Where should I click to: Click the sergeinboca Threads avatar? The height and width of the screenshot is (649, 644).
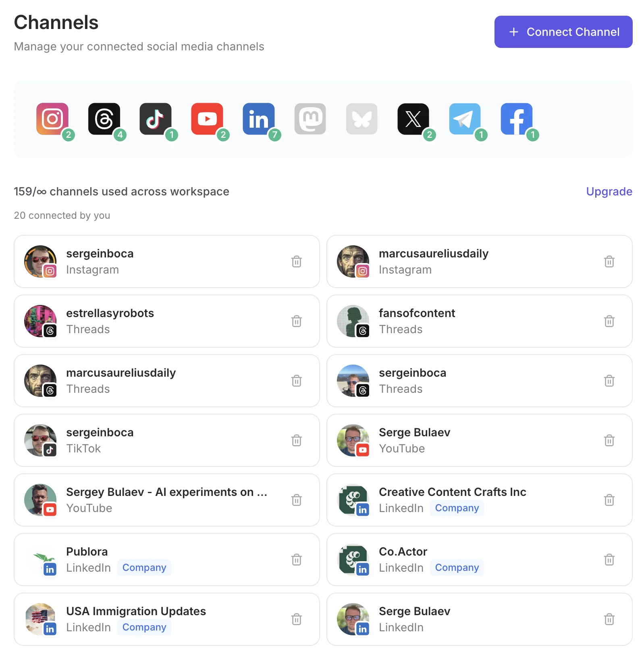[353, 381]
